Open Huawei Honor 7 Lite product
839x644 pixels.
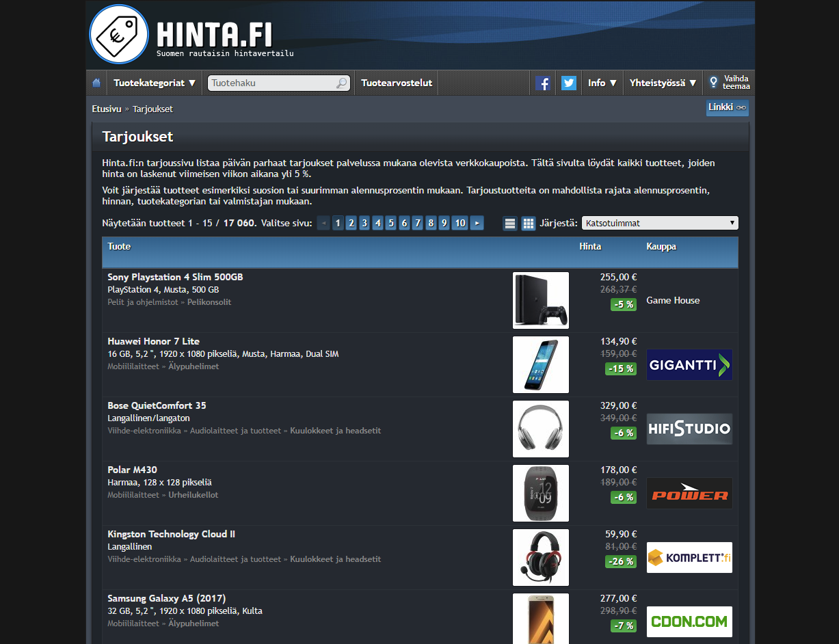click(x=153, y=341)
